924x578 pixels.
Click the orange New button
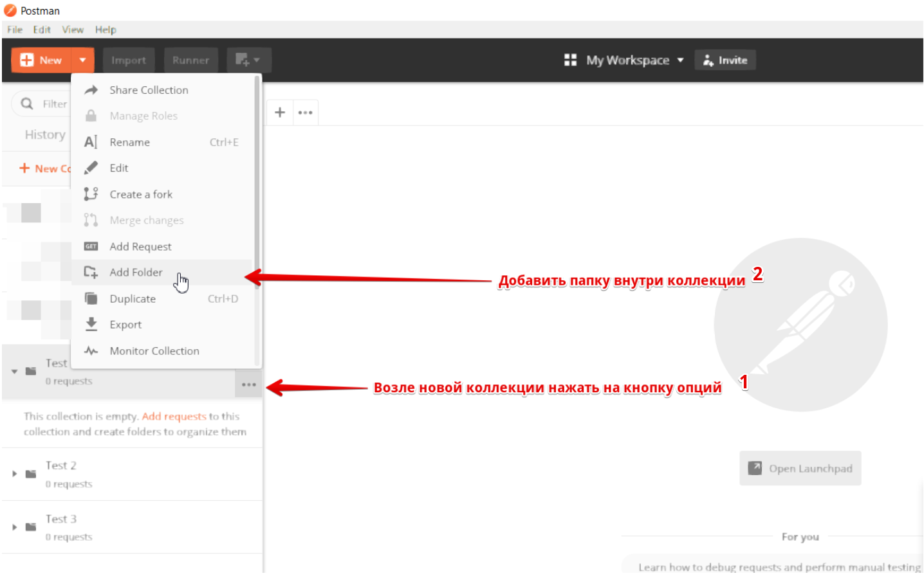pos(41,60)
